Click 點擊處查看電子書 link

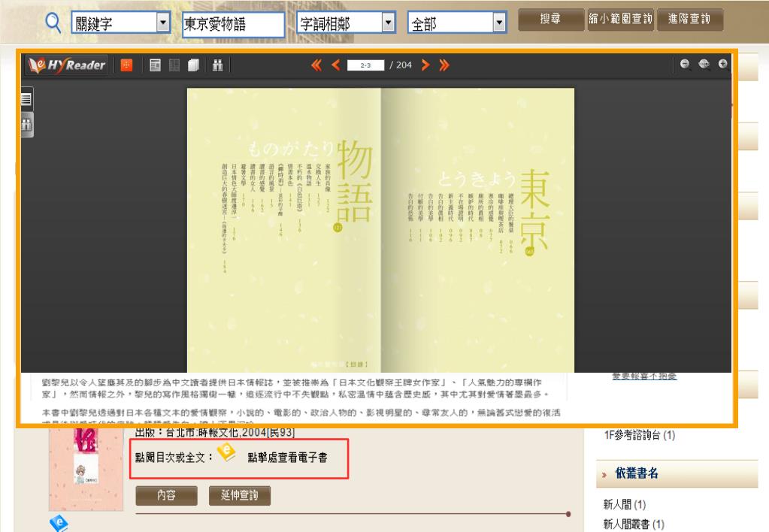pos(287,458)
